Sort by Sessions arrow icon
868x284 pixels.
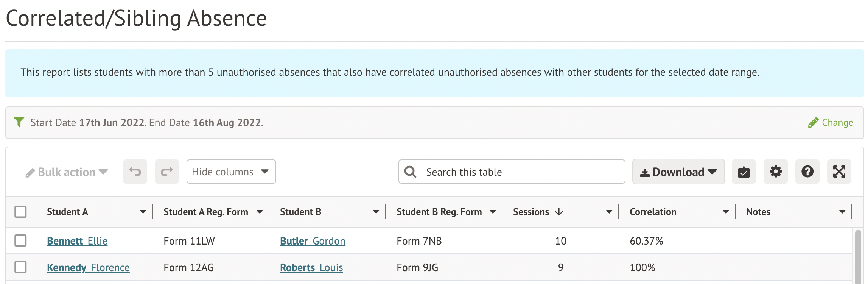(x=559, y=212)
